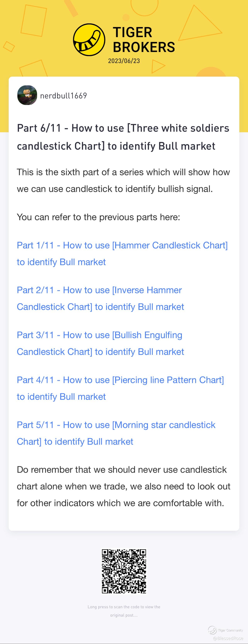This screenshot has height=644, width=248.
Task: Open Part 3/11 Bullish Engulfing link
Action: click(x=100, y=343)
